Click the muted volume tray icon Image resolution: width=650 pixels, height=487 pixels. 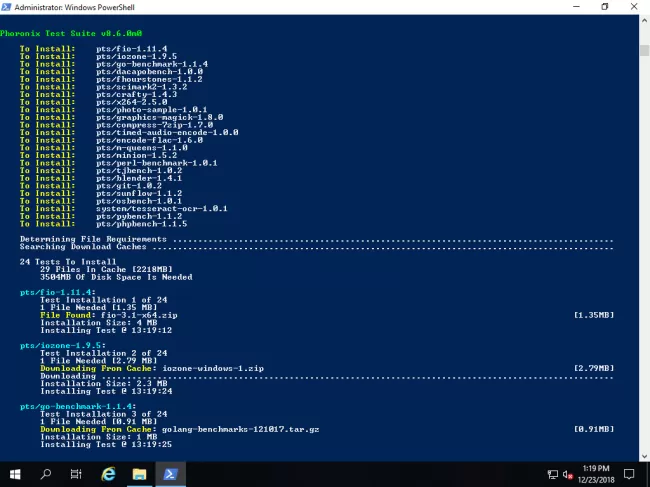point(568,475)
